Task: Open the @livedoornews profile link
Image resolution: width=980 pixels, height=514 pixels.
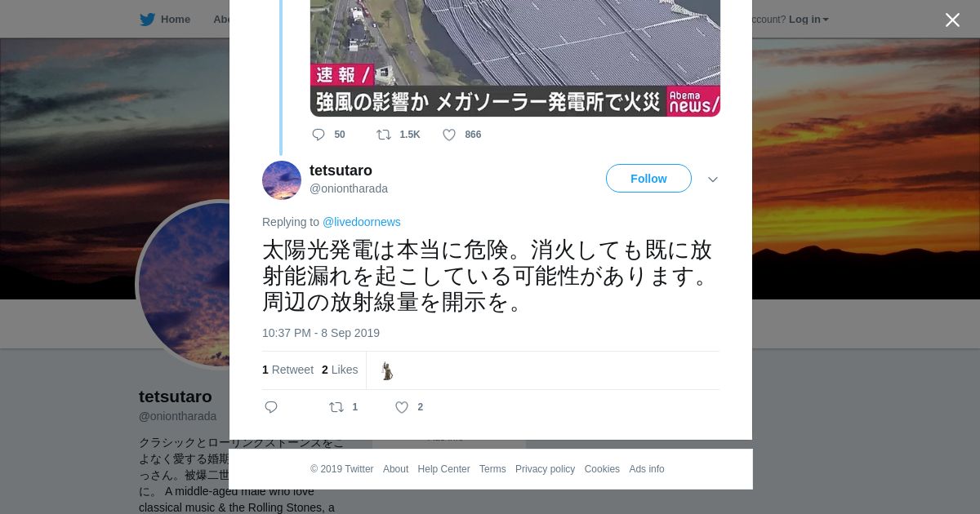Action: 361,222
